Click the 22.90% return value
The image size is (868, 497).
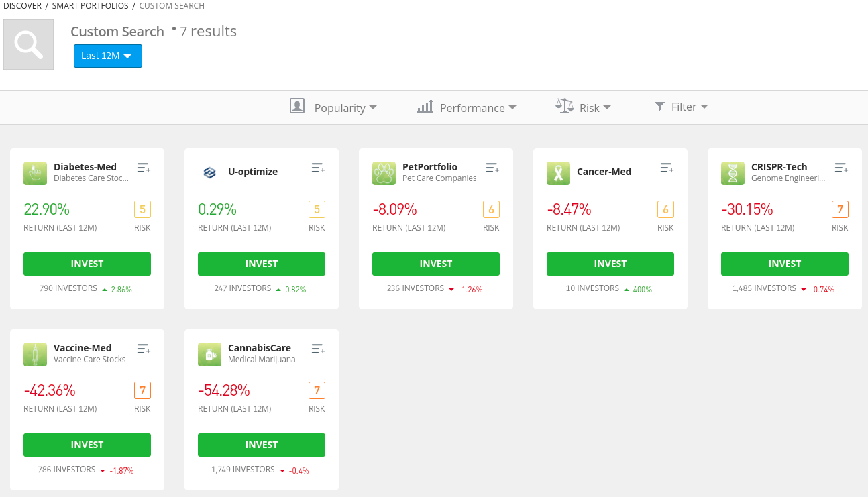[x=46, y=209]
